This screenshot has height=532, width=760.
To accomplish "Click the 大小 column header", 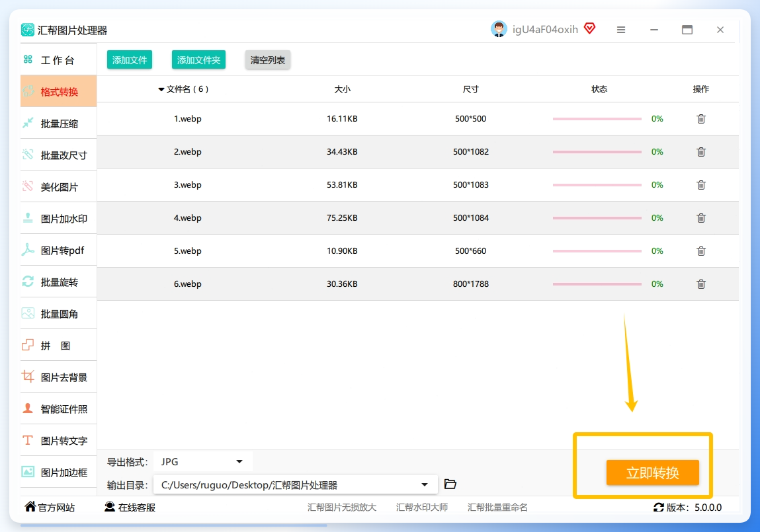I will click(x=342, y=89).
